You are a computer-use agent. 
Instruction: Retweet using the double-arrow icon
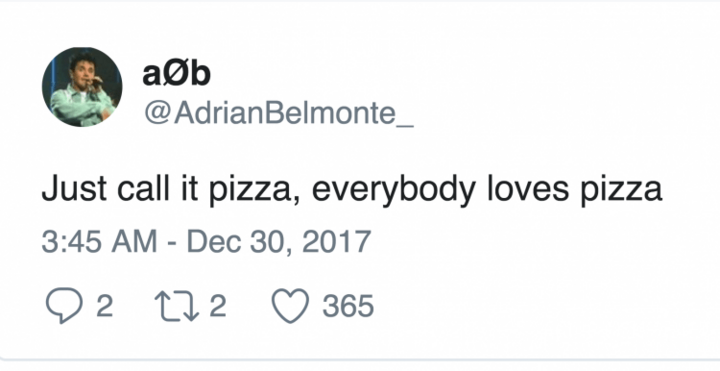point(177,306)
